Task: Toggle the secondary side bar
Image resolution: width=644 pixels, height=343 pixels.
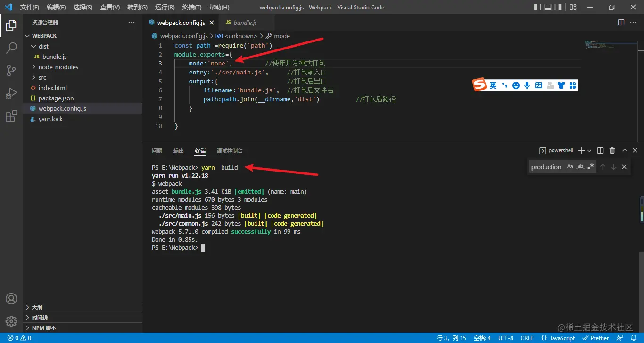Action: pyautogui.click(x=558, y=7)
